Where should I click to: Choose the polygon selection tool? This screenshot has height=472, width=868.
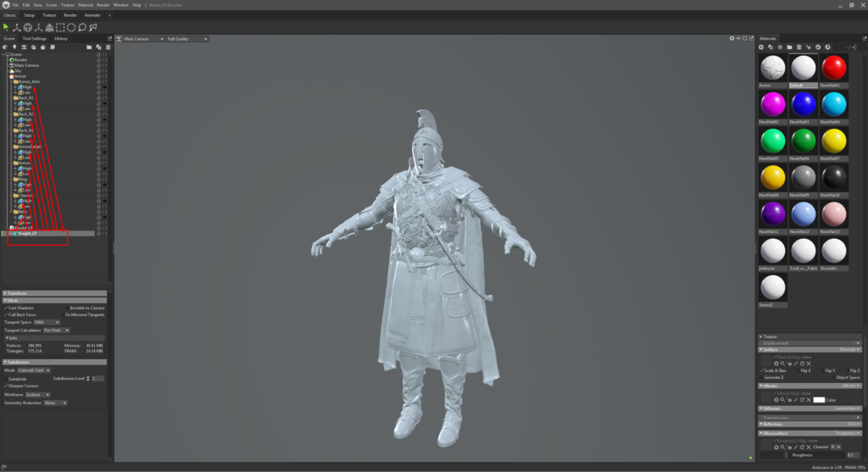coord(93,27)
